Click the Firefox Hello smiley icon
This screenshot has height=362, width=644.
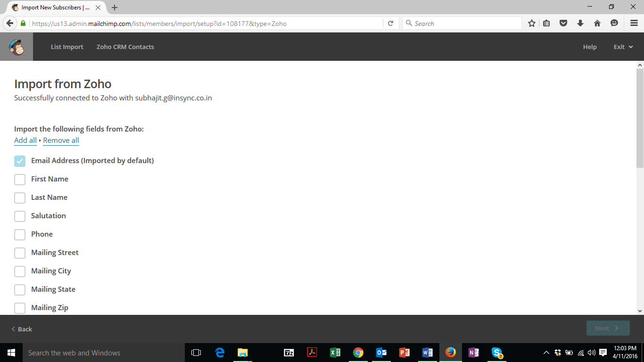coord(614,23)
